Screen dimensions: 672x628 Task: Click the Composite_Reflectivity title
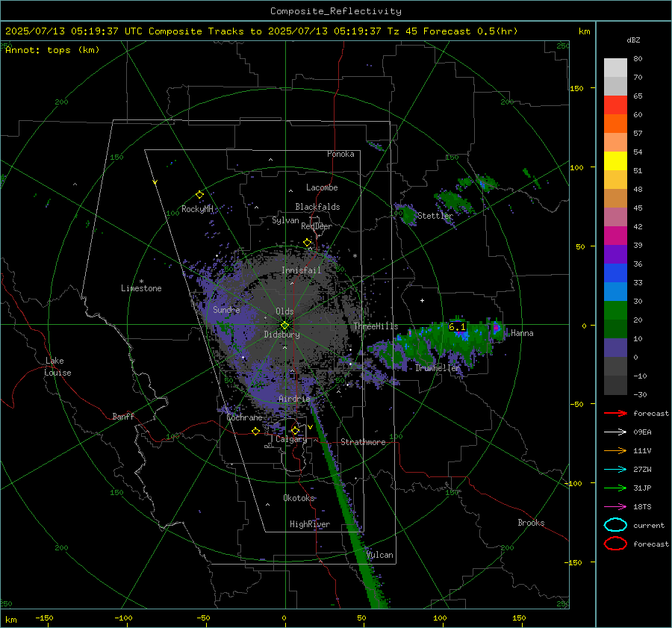(x=335, y=11)
